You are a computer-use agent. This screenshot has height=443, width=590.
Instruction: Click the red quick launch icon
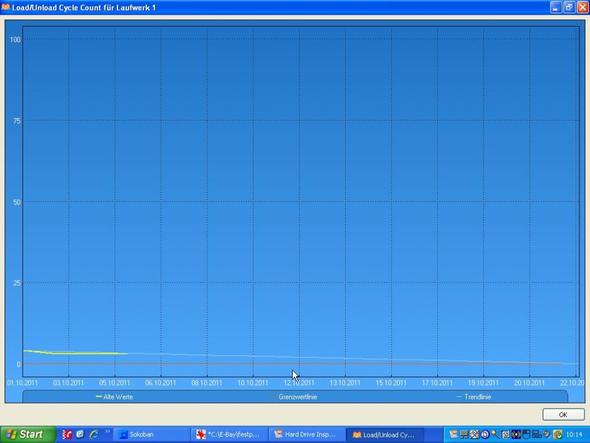coord(67,435)
